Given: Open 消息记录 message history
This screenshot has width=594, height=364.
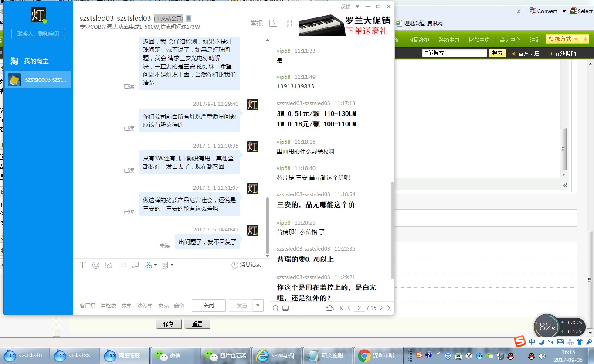Looking at the screenshot, I should [x=246, y=265].
